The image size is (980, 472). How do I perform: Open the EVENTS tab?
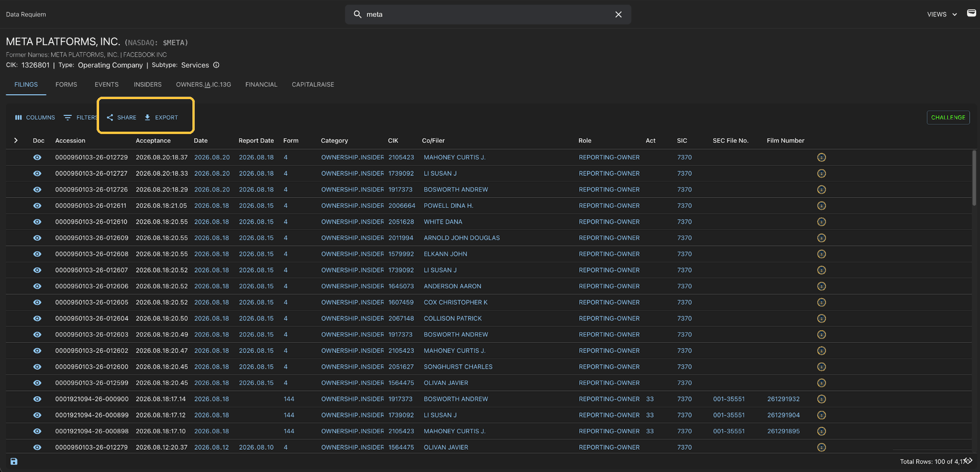tap(107, 84)
